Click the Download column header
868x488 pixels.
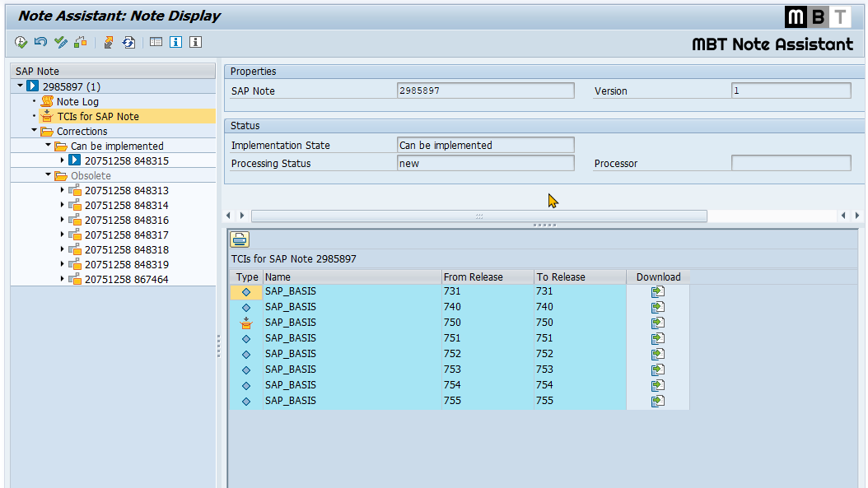[x=658, y=277]
